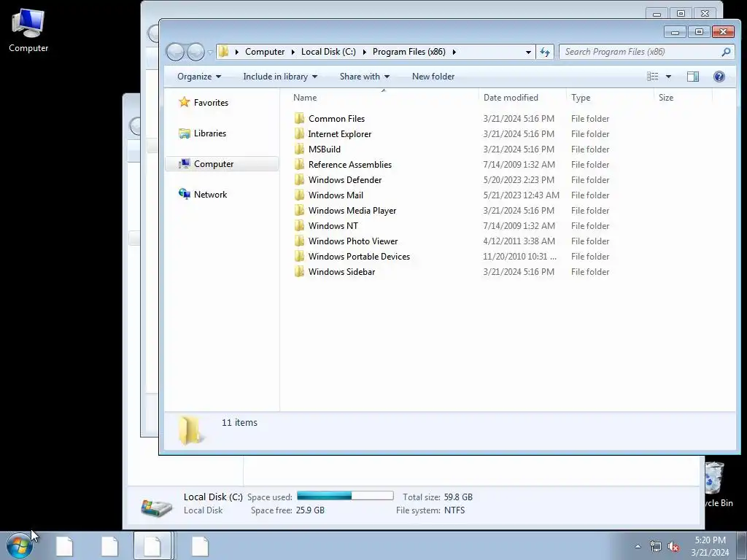This screenshot has width=747, height=560.
Task: Click the Windows Media Player folder name
Action: click(352, 211)
